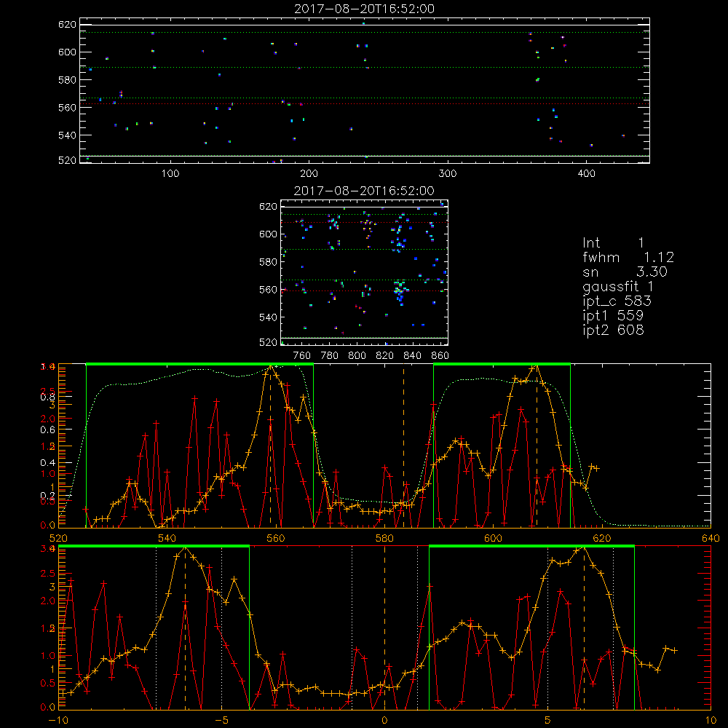Image resolution: width=728 pixels, height=728 pixels.
Task: Click the top plot title 2017-08-20T16:52:00
Action: click(x=364, y=9)
